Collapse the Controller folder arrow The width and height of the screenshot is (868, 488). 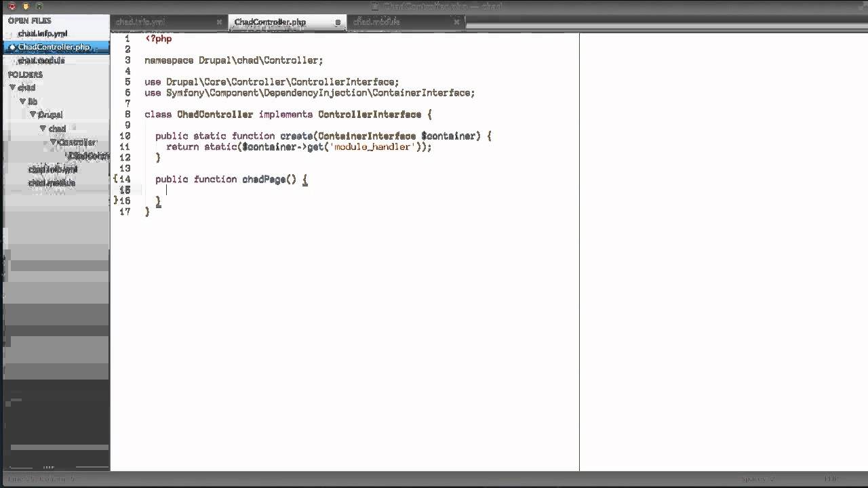[54, 142]
